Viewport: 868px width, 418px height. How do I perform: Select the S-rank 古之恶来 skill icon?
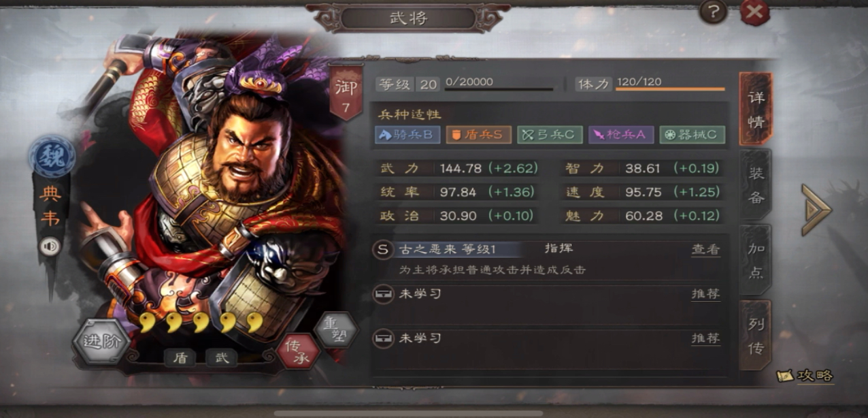[x=383, y=249]
